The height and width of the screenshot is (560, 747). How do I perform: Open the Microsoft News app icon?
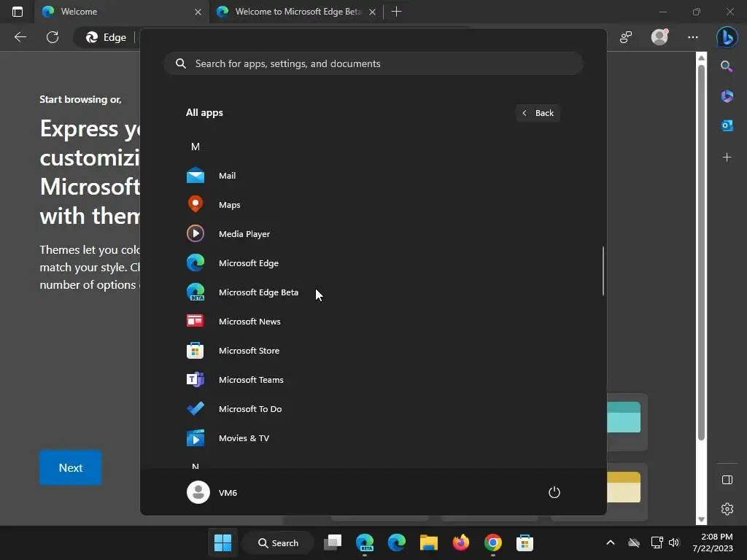[196, 321]
